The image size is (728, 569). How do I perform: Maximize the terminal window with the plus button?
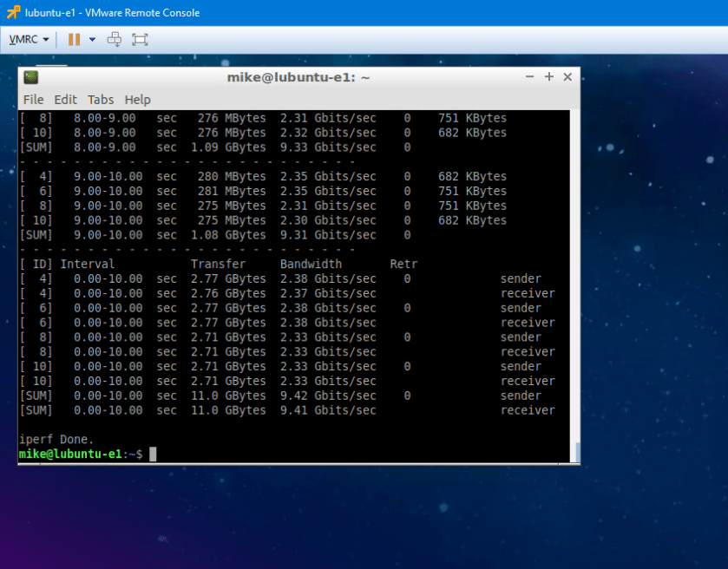click(548, 76)
